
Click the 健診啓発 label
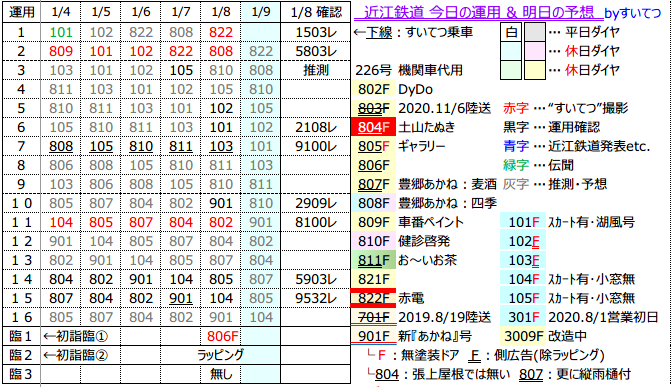(424, 241)
